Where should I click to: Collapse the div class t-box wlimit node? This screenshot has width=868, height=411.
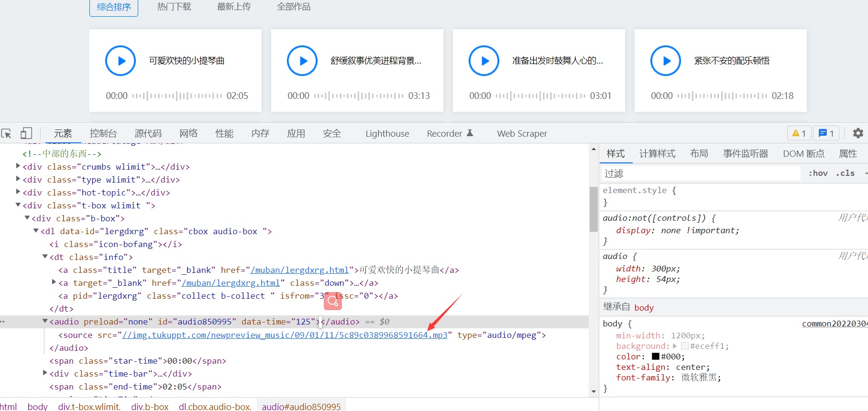coord(18,205)
